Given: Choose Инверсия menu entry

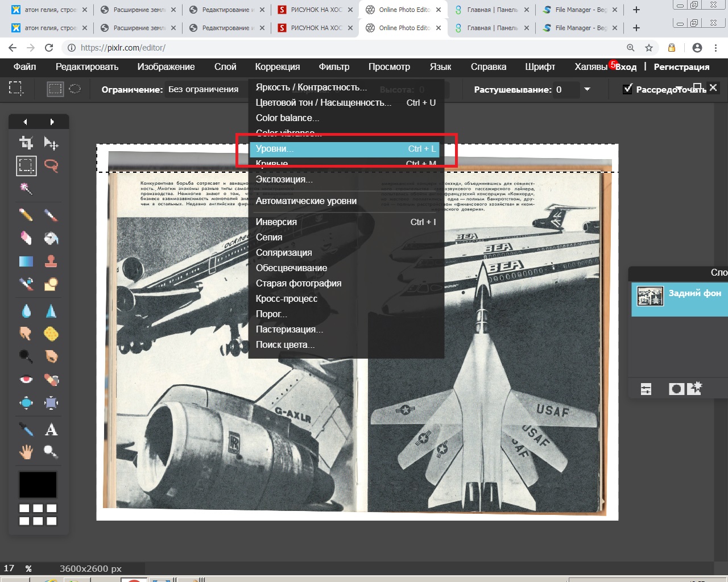Looking at the screenshot, I should tap(346, 222).
